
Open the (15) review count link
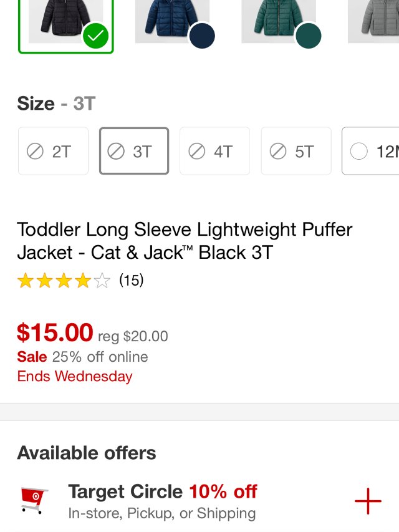(x=131, y=281)
